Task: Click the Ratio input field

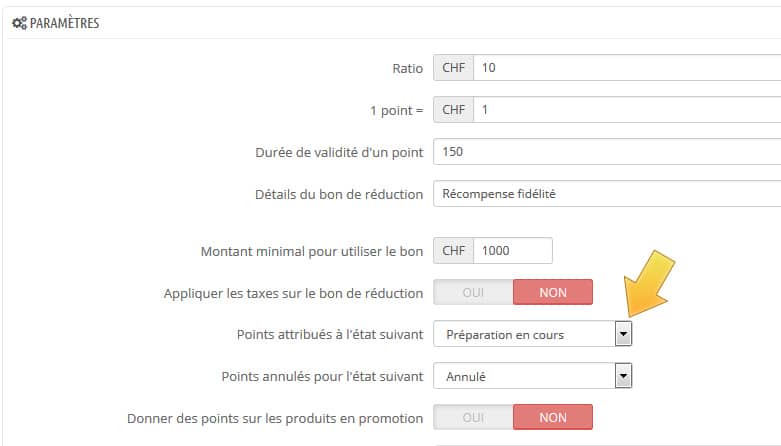Action: click(x=627, y=68)
